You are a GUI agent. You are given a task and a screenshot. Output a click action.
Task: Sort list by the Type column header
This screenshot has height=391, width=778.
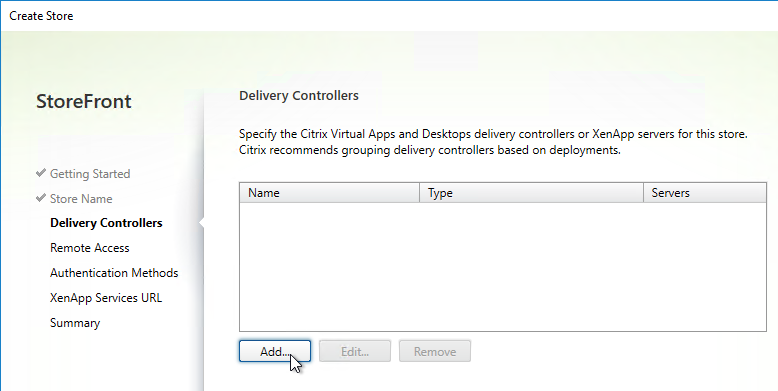pos(532,193)
